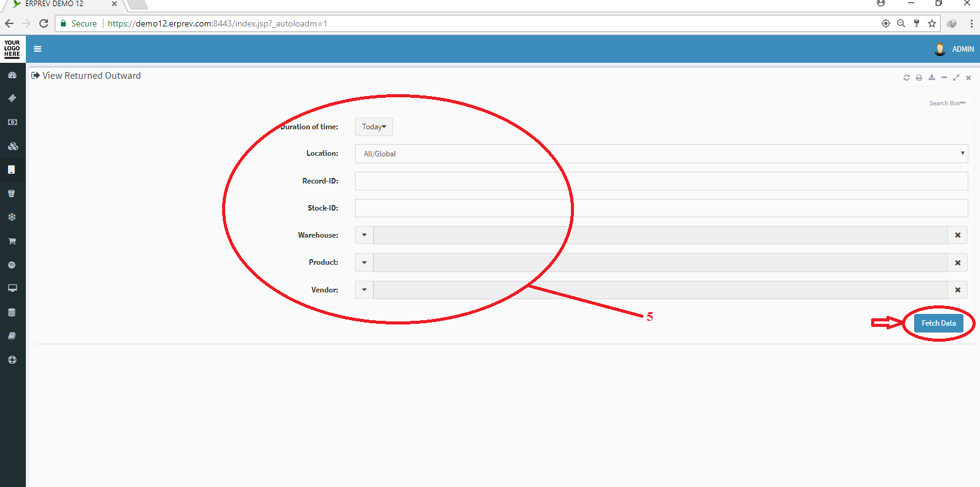Screen dimensions: 980x487
Task: Click the Record-ID input field
Action: pos(661,181)
